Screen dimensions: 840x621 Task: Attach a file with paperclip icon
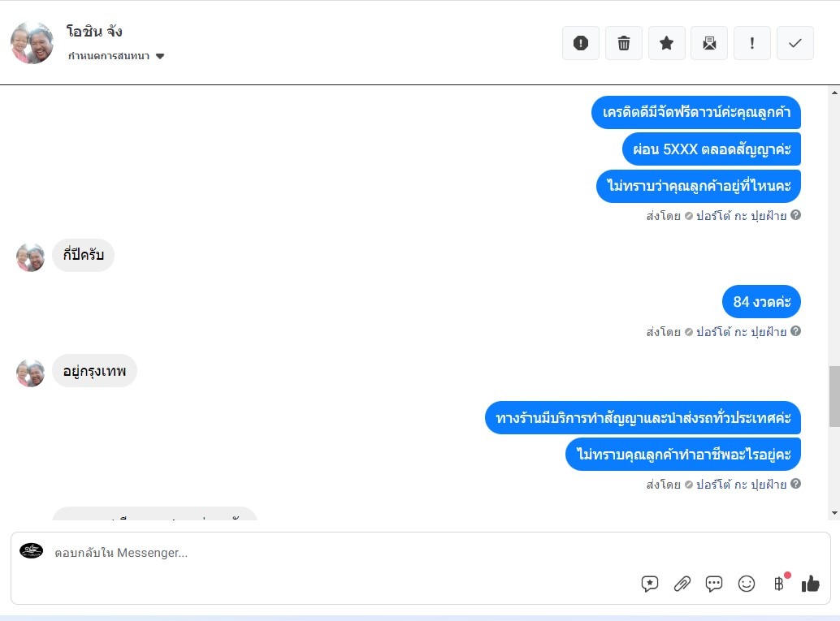[682, 584]
